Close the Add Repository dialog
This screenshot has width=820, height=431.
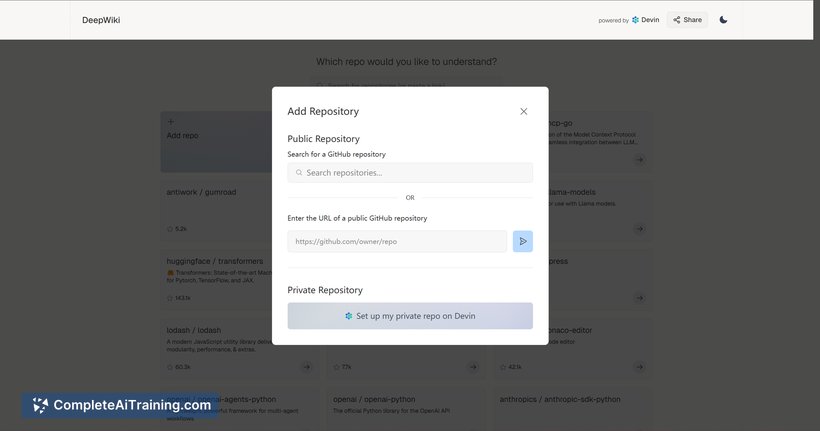click(x=523, y=111)
